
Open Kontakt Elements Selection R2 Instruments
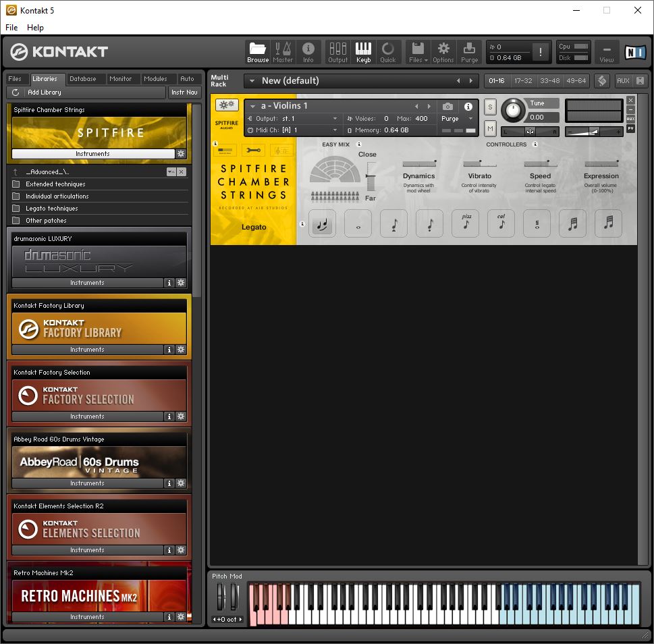tap(87, 549)
